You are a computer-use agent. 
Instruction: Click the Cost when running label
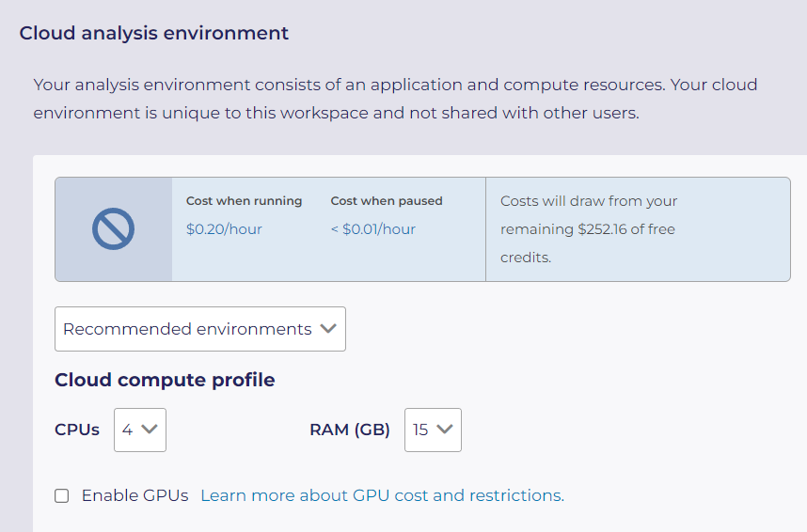pyautogui.click(x=244, y=200)
